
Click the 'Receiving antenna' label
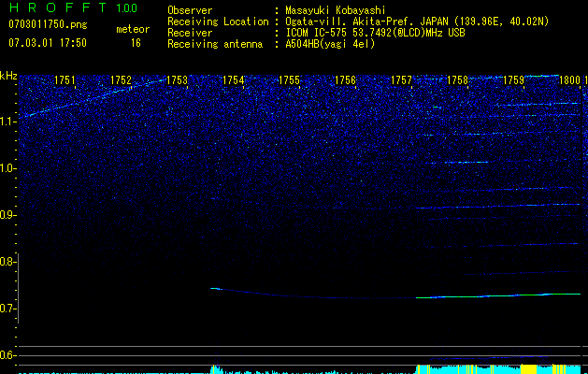(x=215, y=44)
